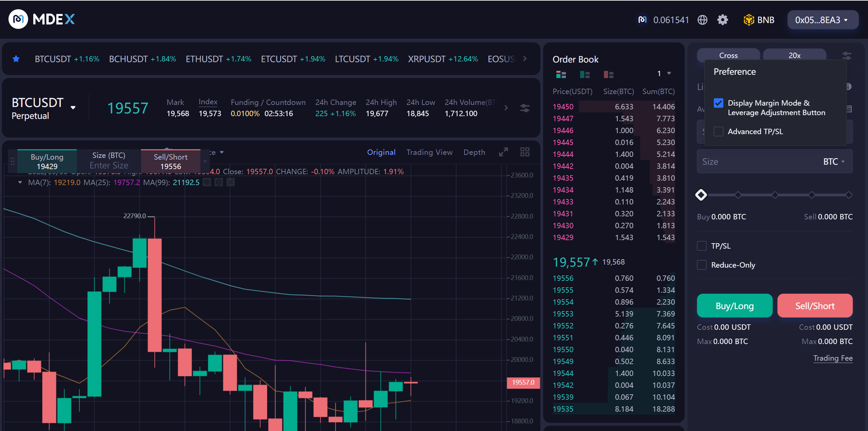Viewport: 868px width, 431px height.
Task: Click the Size input field
Action: tap(754, 162)
